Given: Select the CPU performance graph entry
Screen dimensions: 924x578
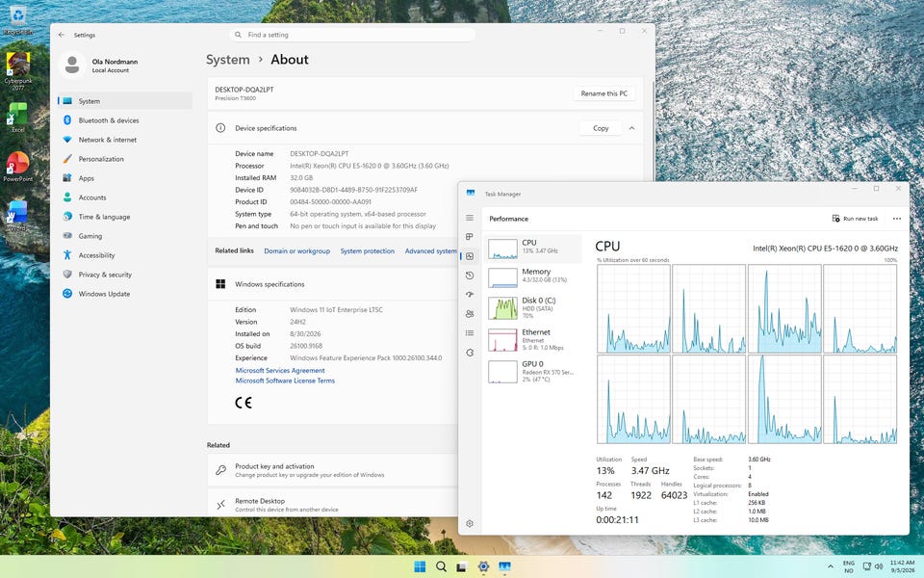Looking at the screenshot, I should pyautogui.click(x=532, y=249).
